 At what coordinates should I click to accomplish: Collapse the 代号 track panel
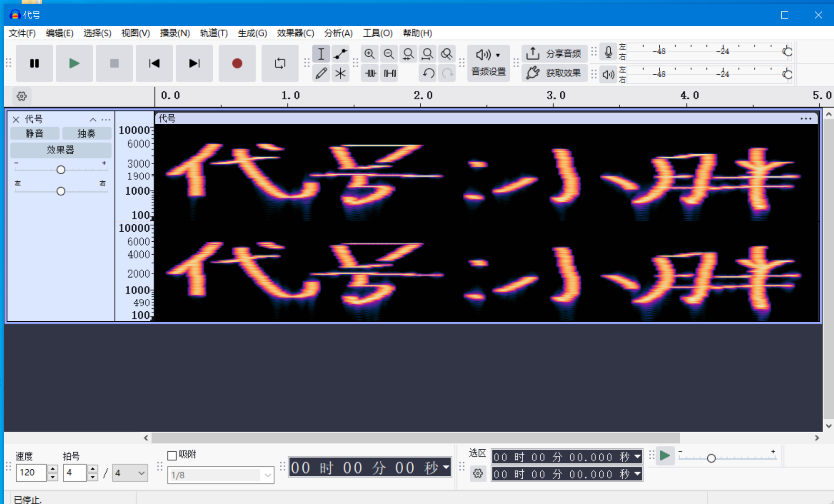[93, 119]
